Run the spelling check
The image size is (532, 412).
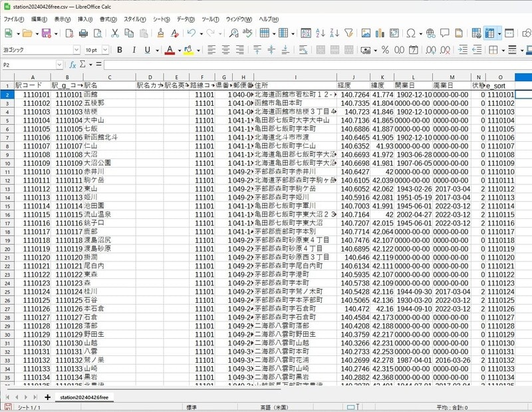pyautogui.click(x=247, y=33)
